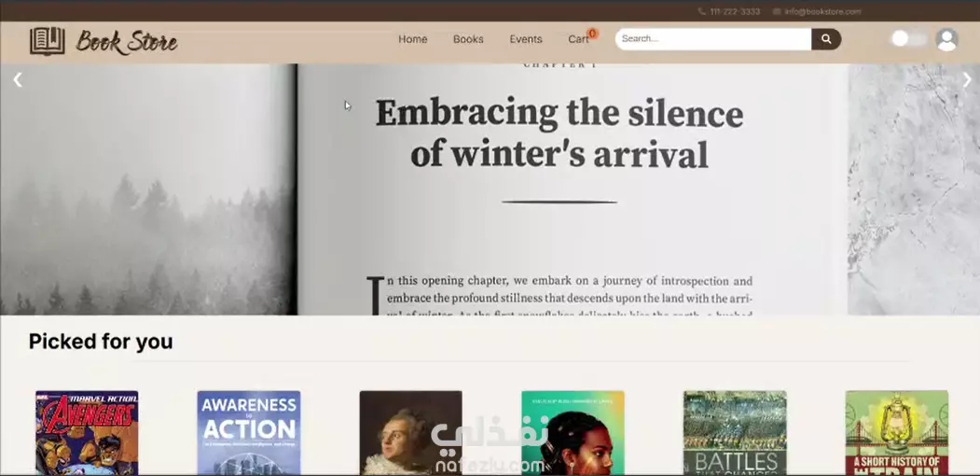The height and width of the screenshot is (476, 980).
Task: Open the Cart link
Action: tap(578, 39)
